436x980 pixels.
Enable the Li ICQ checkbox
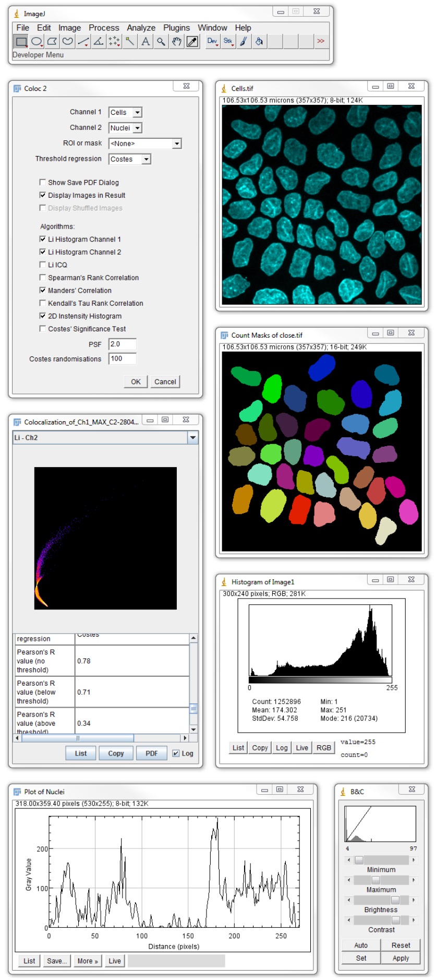(x=43, y=265)
